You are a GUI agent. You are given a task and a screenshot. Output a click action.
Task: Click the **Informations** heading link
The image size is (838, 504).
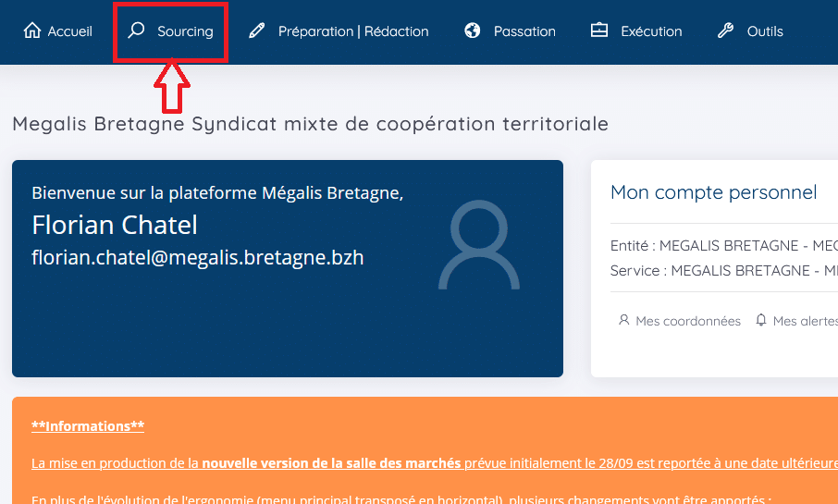[88, 426]
